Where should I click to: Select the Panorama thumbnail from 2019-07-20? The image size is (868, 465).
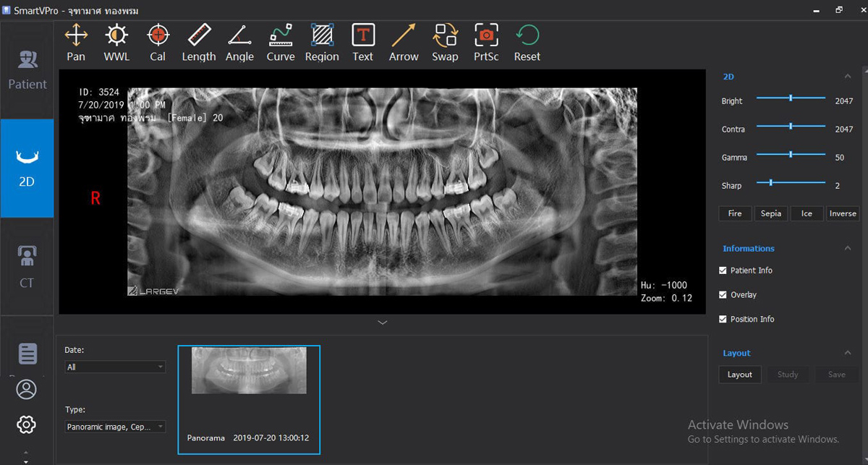248,370
